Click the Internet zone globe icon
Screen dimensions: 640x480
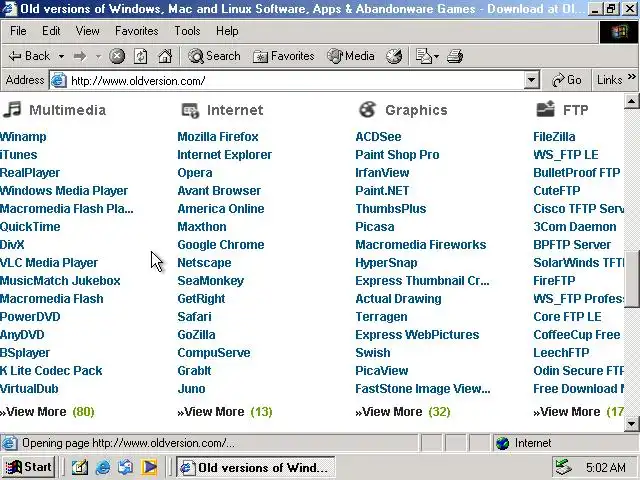[502, 443]
